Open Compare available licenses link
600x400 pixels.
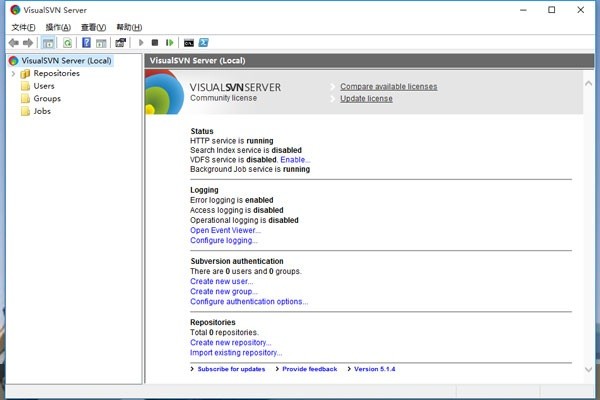click(388, 87)
